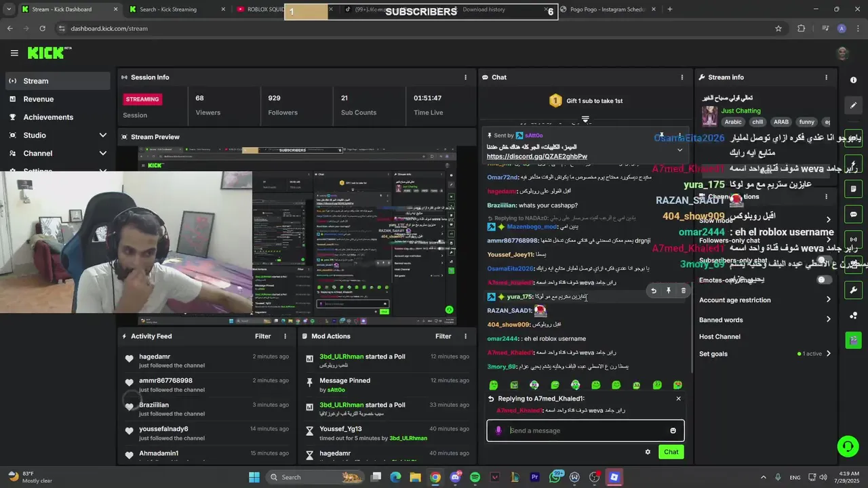Open the Mod Actions three-dot menu
Viewport: 868px width, 488px height.
[x=465, y=336]
